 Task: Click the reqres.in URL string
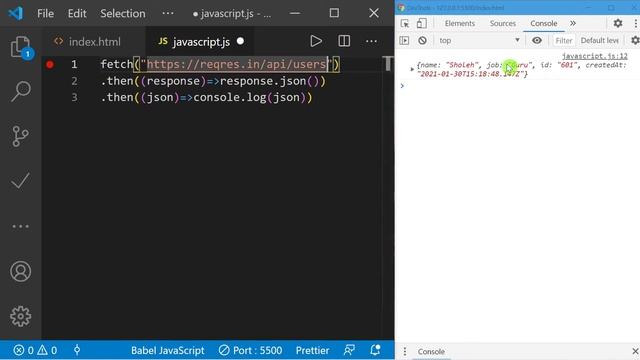tap(237, 64)
